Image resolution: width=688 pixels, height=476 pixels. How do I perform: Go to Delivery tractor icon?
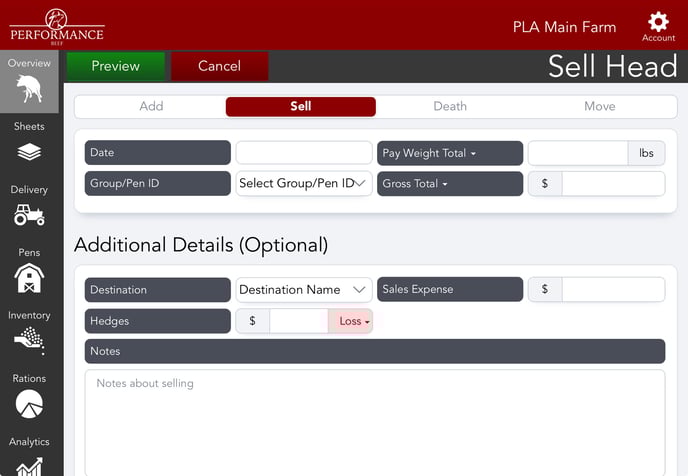pos(30,214)
